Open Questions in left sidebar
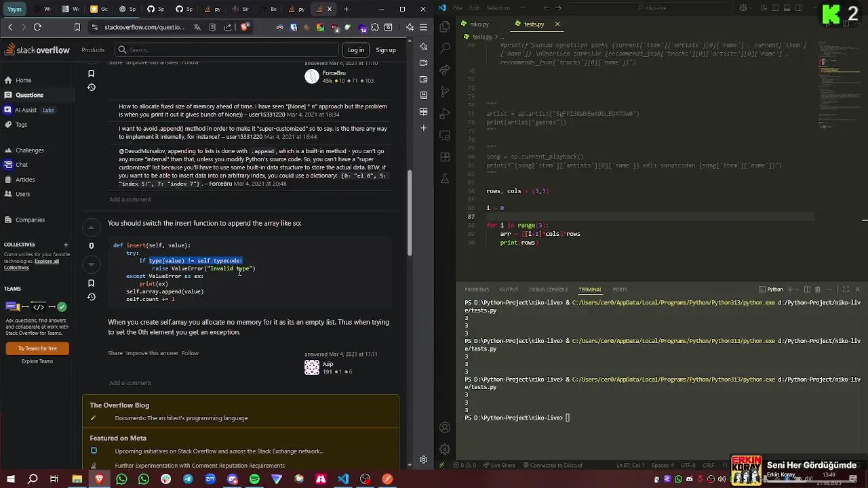The width and height of the screenshot is (868, 488). (29, 95)
